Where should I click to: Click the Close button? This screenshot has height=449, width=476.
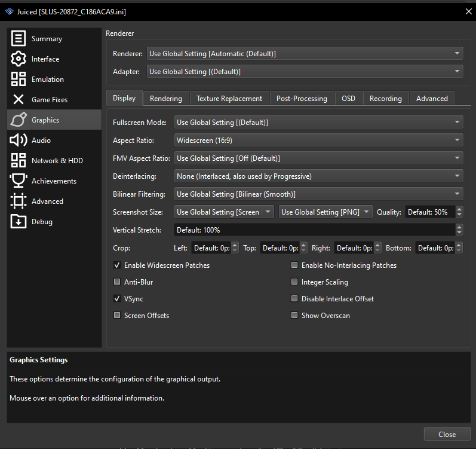coord(447,435)
